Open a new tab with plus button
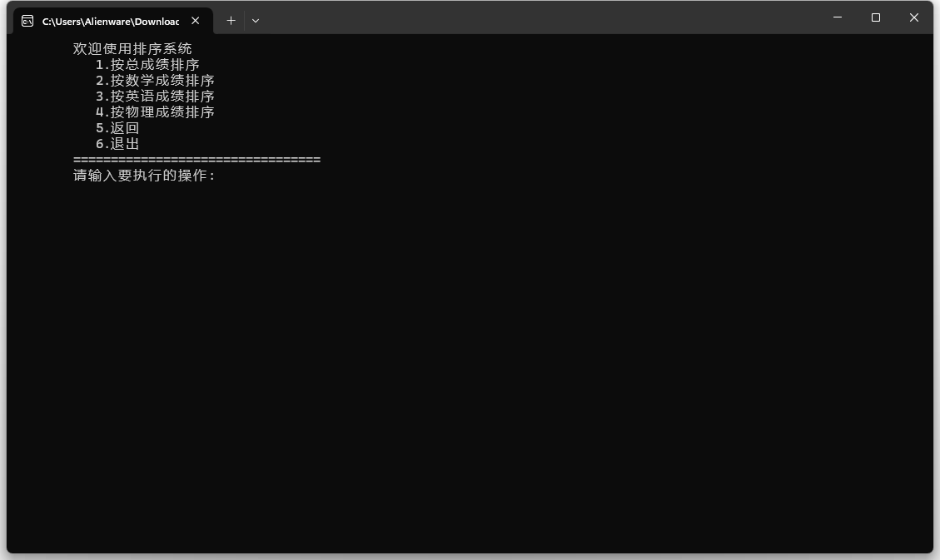This screenshot has width=940, height=560. (231, 20)
